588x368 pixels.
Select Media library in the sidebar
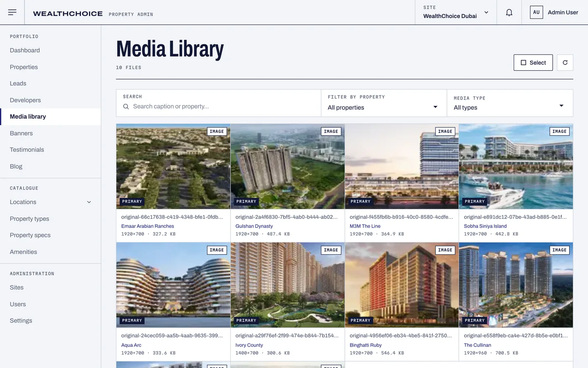[50, 116]
